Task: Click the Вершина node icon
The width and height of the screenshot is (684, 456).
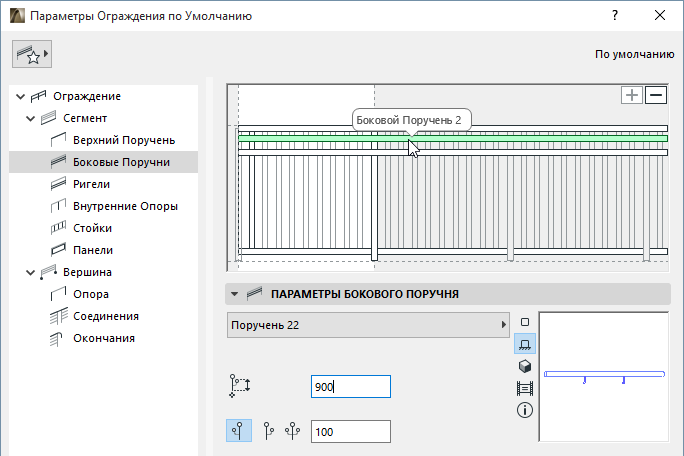Action: click(x=48, y=272)
